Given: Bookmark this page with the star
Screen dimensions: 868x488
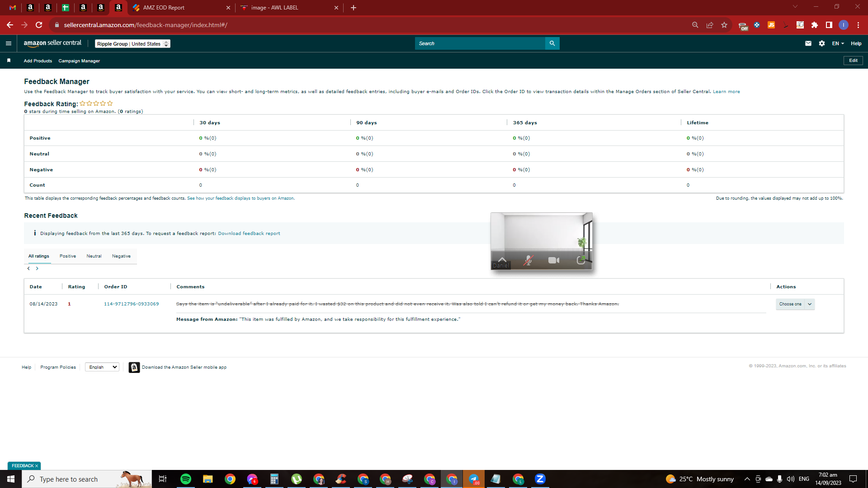Looking at the screenshot, I should [x=724, y=25].
